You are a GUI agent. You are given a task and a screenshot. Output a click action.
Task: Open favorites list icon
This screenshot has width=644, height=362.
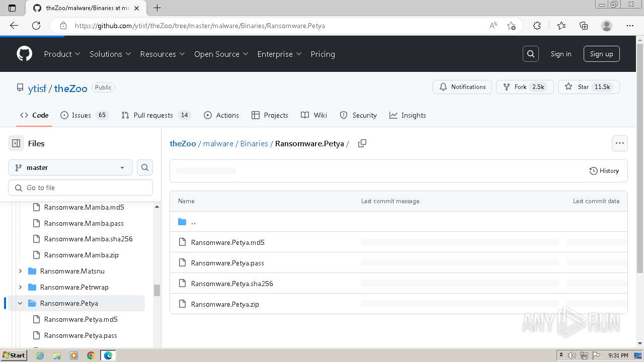[x=561, y=26]
